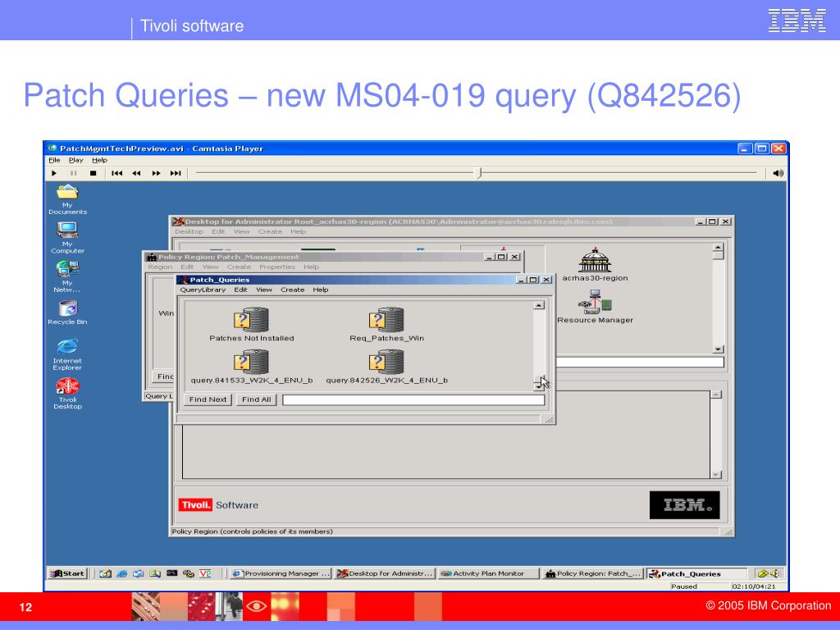Open the Desktop menu in Administrator window
Screen dimensions: 840x630
point(189,232)
